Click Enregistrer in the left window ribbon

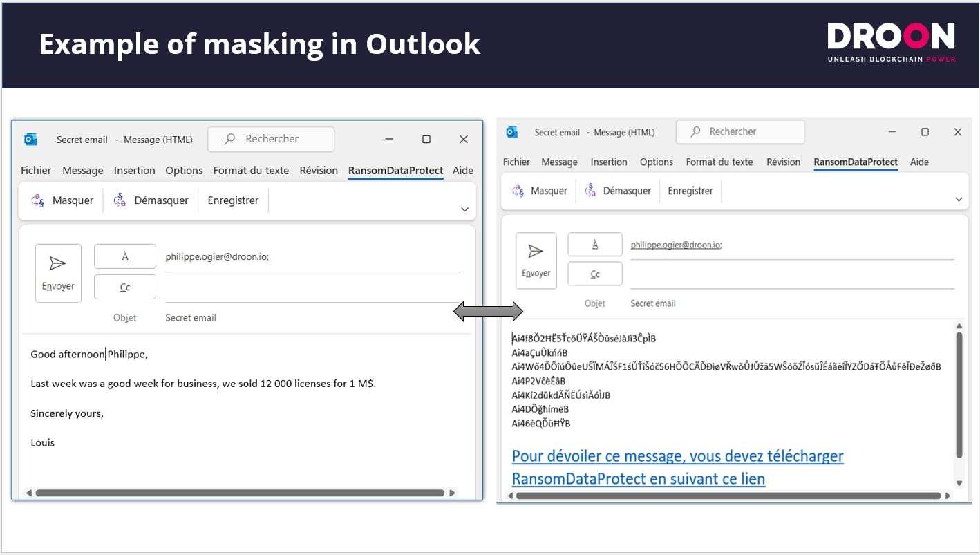coord(234,200)
